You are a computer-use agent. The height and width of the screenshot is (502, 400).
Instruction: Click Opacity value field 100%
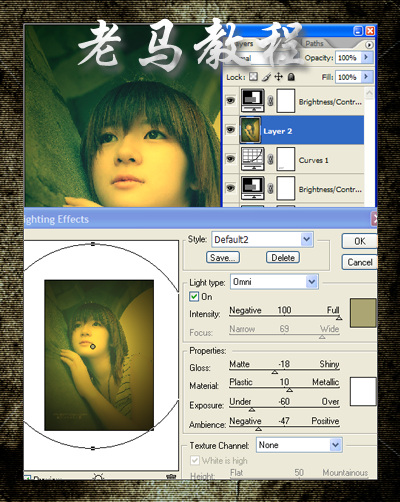point(349,58)
